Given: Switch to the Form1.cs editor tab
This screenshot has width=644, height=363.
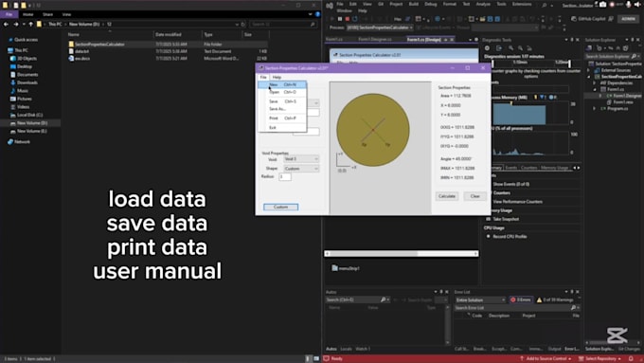Looking at the screenshot, I should tap(334, 40).
